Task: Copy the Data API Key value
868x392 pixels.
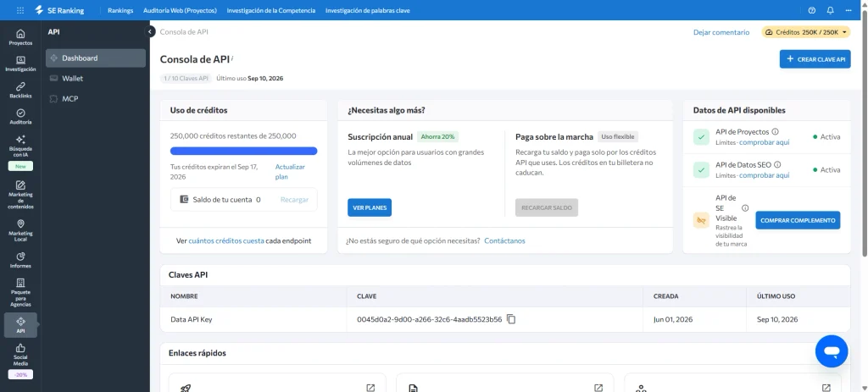Action: [511, 319]
